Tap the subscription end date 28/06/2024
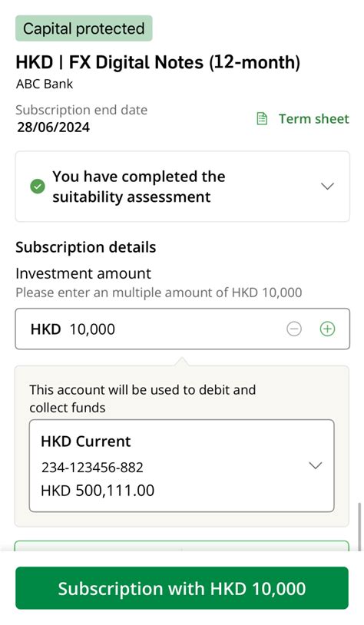The width and height of the screenshot is (364, 625). click(x=54, y=127)
